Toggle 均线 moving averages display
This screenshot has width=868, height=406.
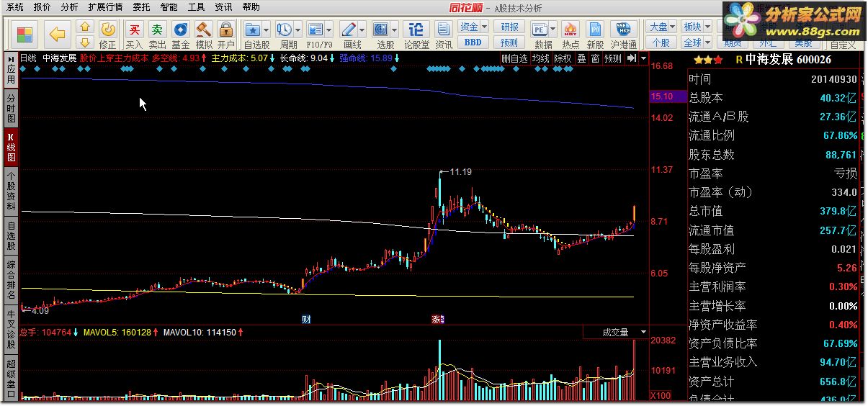(x=541, y=58)
